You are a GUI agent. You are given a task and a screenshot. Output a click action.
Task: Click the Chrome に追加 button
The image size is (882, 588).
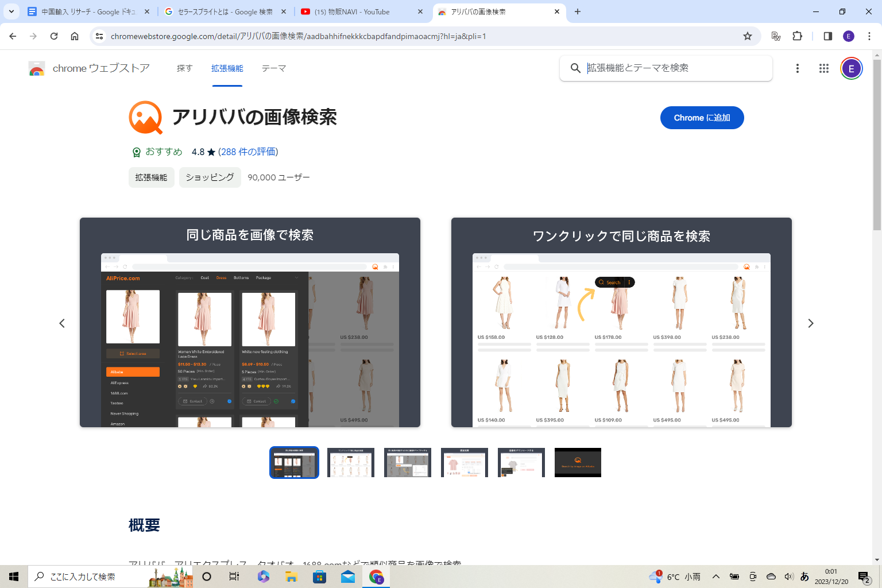pyautogui.click(x=702, y=118)
